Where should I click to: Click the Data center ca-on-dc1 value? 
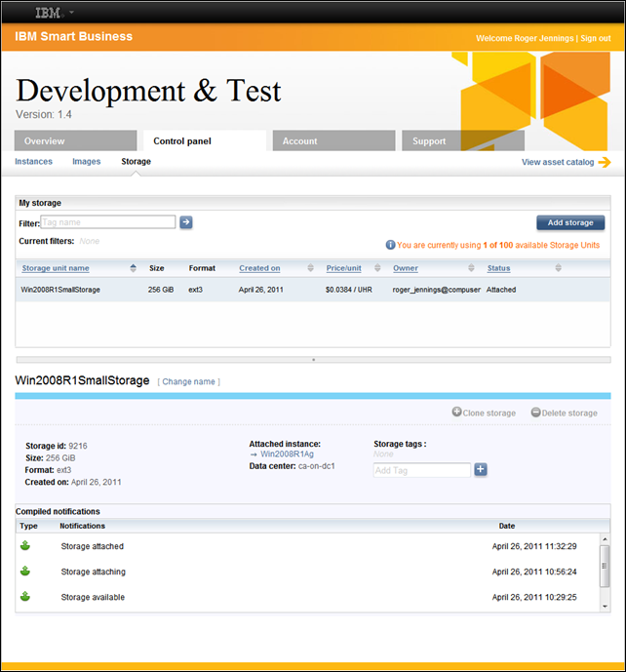pos(316,466)
